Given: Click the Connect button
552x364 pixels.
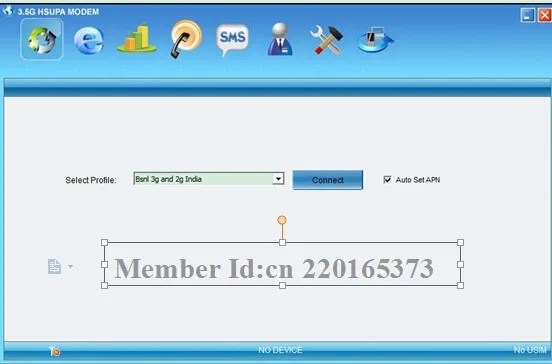Looking at the screenshot, I should 327,180.
